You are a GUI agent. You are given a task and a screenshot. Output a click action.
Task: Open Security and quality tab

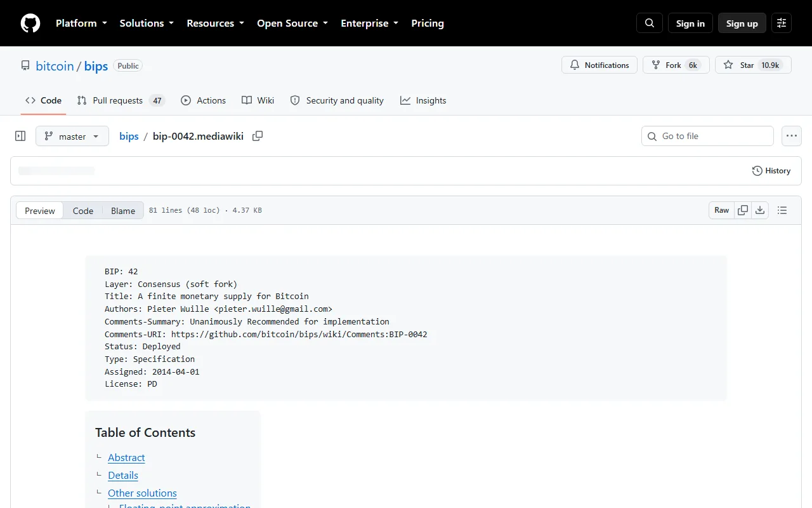pos(337,100)
